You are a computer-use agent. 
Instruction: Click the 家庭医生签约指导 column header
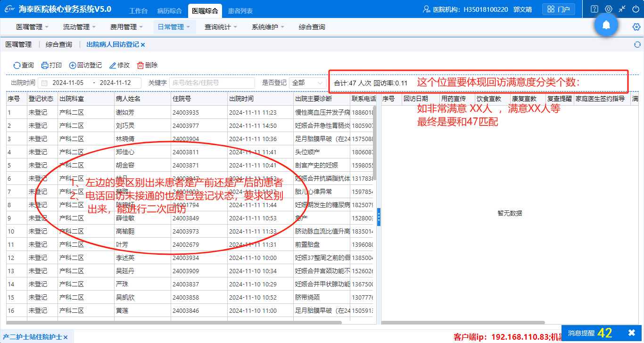click(x=602, y=99)
